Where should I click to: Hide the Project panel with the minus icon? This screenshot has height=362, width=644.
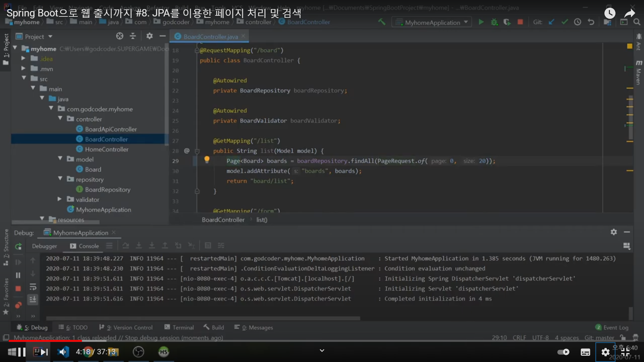163,36
